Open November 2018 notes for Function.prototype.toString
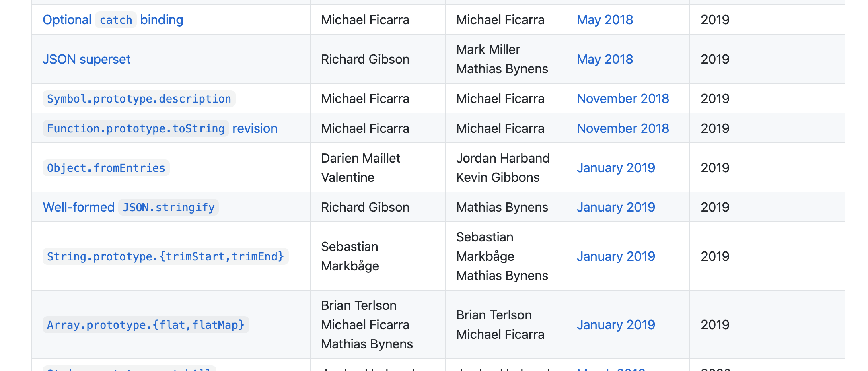The width and height of the screenshot is (868, 371). [x=623, y=128]
